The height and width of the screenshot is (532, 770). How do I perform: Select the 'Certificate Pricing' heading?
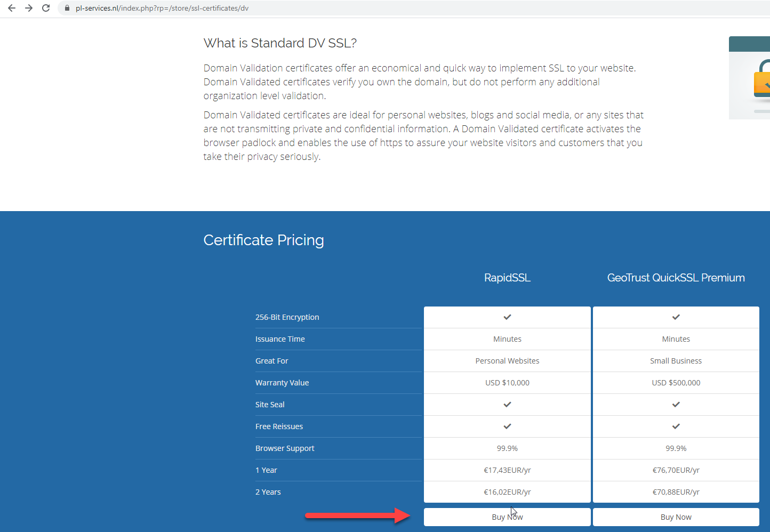[x=263, y=240]
